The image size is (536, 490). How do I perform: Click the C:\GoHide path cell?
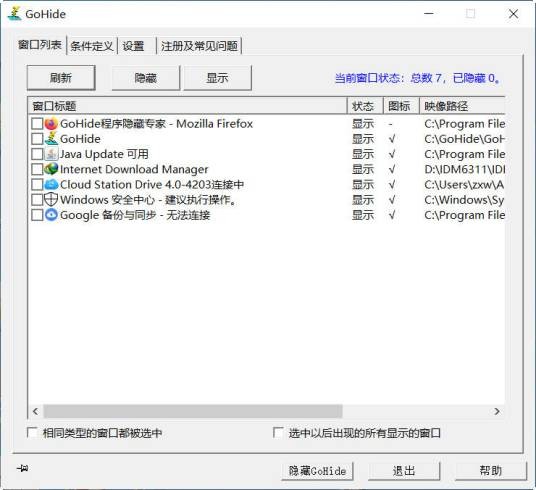click(465, 139)
